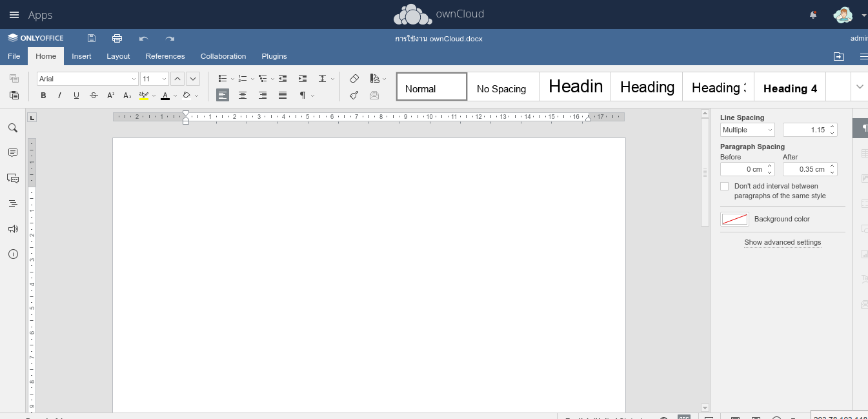Justify the paragraph text
868x419 pixels.
[283, 96]
